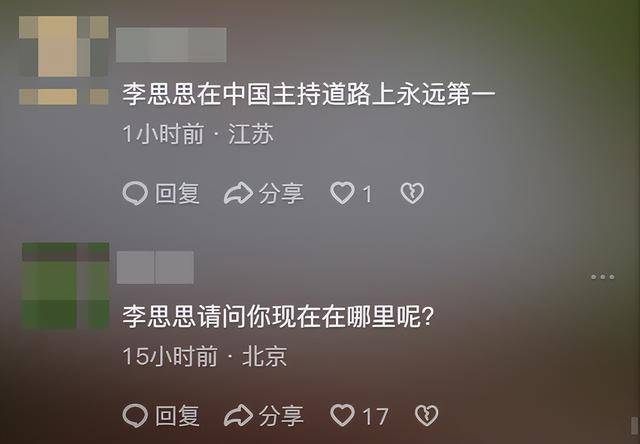Click 分享 text under first comment
This screenshot has height=444, width=640.
coord(281,193)
